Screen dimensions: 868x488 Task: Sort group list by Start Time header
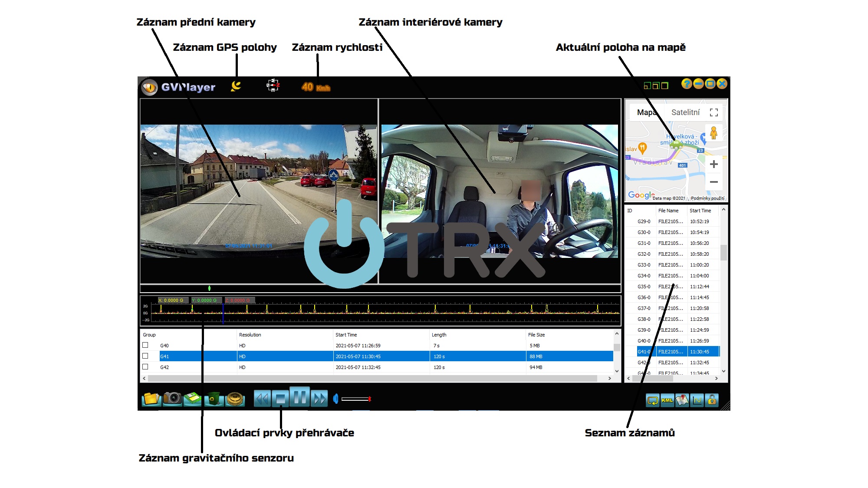[x=381, y=335]
